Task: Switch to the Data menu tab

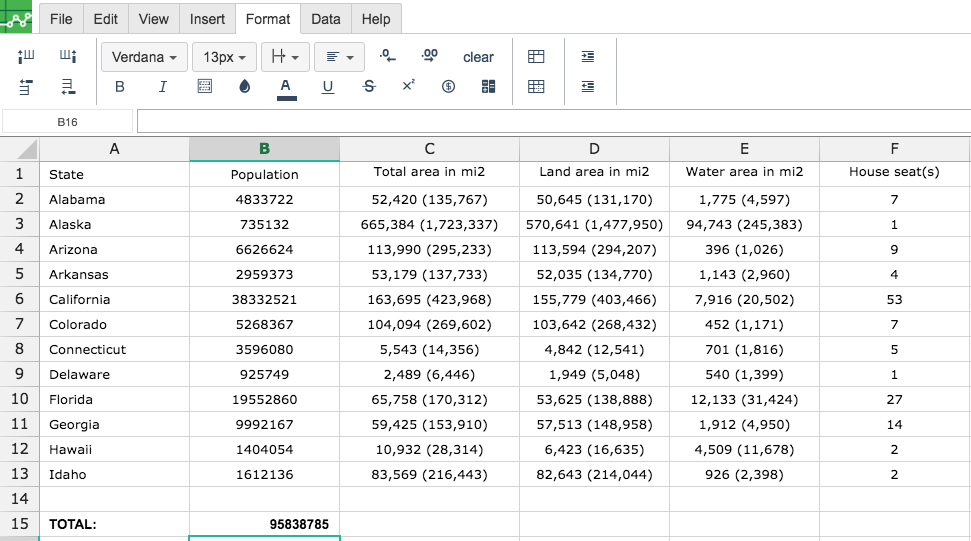Action: pos(326,19)
